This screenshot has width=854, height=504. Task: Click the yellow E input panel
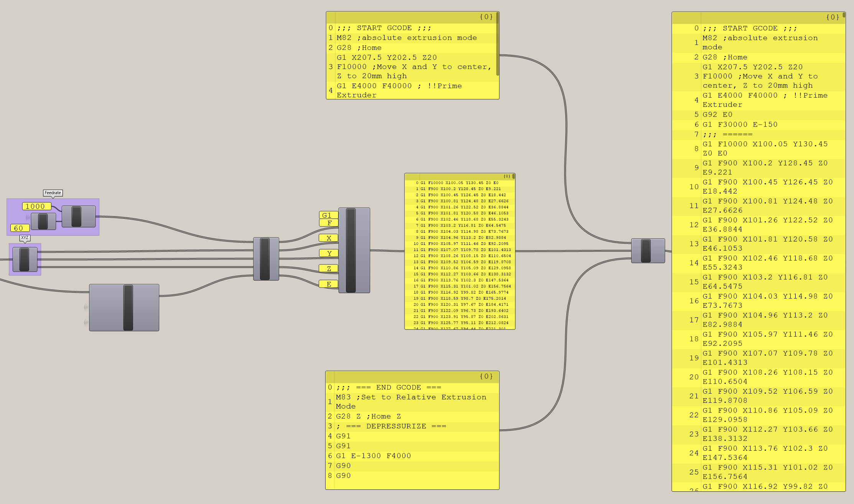[x=328, y=284]
